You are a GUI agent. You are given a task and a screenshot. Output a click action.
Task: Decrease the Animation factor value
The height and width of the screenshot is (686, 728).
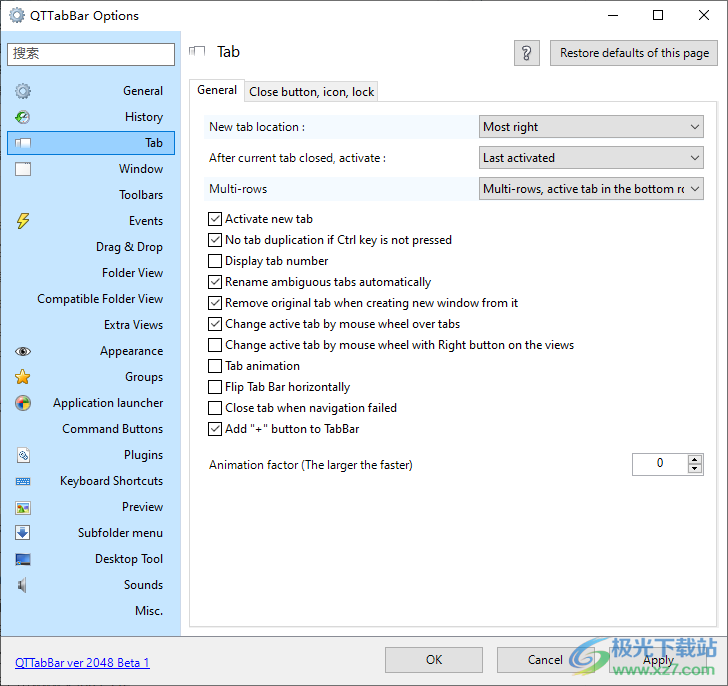pos(695,469)
